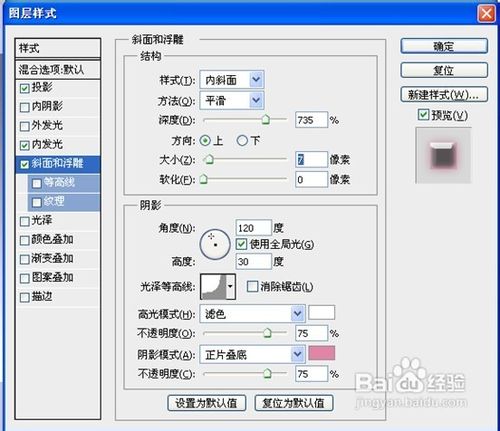This screenshot has width=500, height=431.
Task: Click the gloss contour curve thumbnail
Action: click(x=214, y=286)
